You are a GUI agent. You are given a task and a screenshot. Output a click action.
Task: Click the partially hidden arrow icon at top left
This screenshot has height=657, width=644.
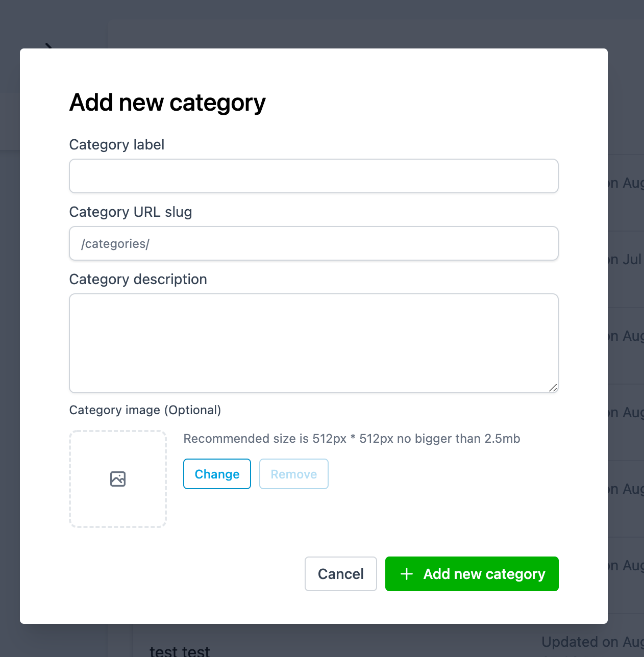tap(49, 46)
